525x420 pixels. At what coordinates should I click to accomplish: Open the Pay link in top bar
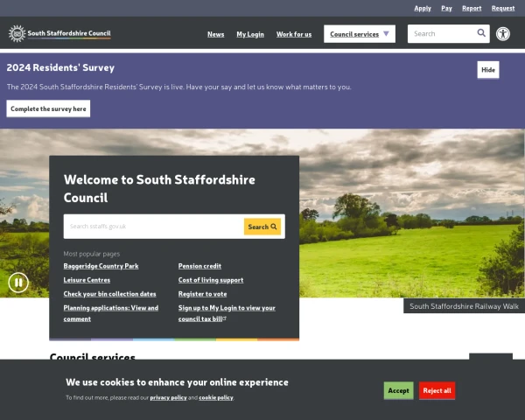pos(446,9)
